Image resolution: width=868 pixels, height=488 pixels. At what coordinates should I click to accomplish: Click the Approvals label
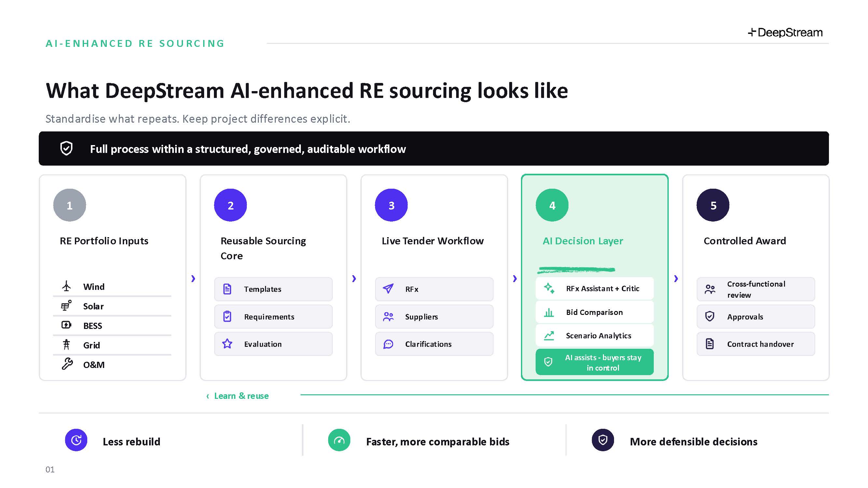pos(745,317)
